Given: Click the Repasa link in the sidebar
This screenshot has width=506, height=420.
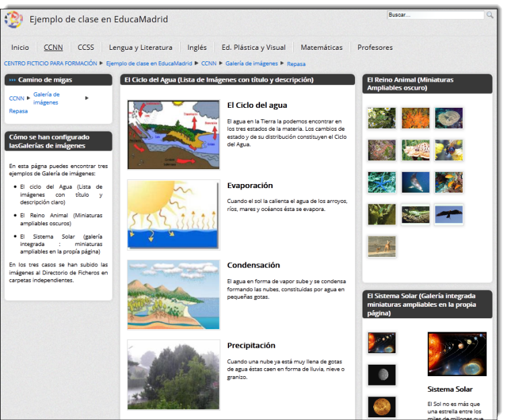Looking at the screenshot, I should (x=18, y=111).
